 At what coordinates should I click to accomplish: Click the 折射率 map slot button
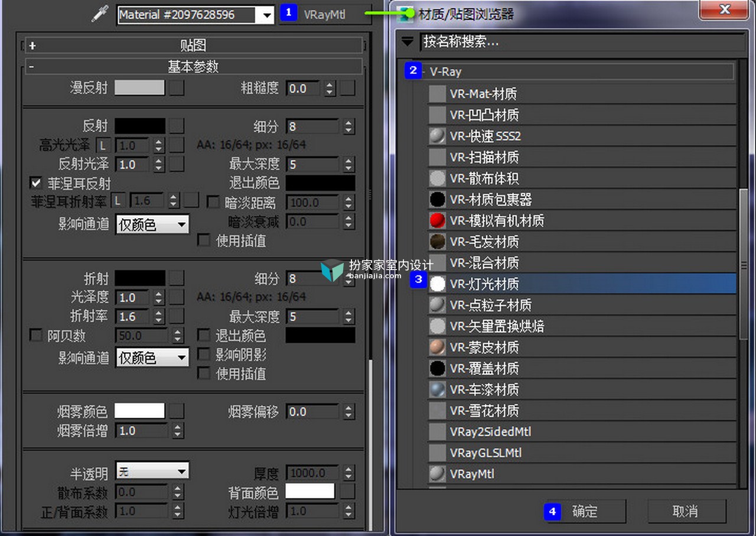177,316
